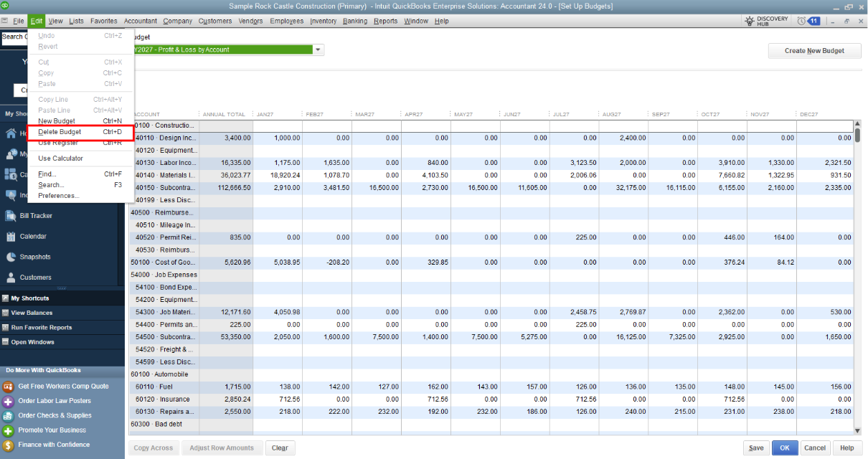Select Use Calculator in the Edit menu
The image size is (868, 459).
click(60, 158)
